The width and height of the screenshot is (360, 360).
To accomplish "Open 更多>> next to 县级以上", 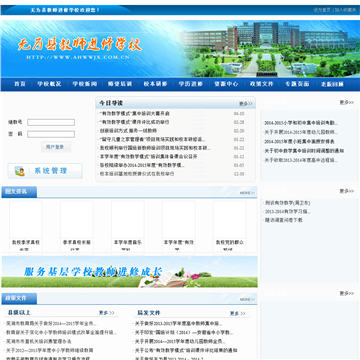I will pos(107,313).
